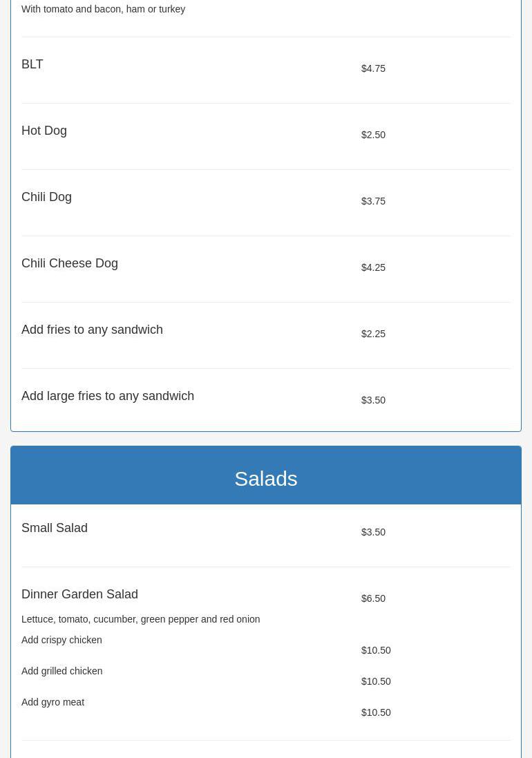The width and height of the screenshot is (532, 758).
Task: Click the lettuce, tomato, cucumber description text
Action: pos(140,619)
